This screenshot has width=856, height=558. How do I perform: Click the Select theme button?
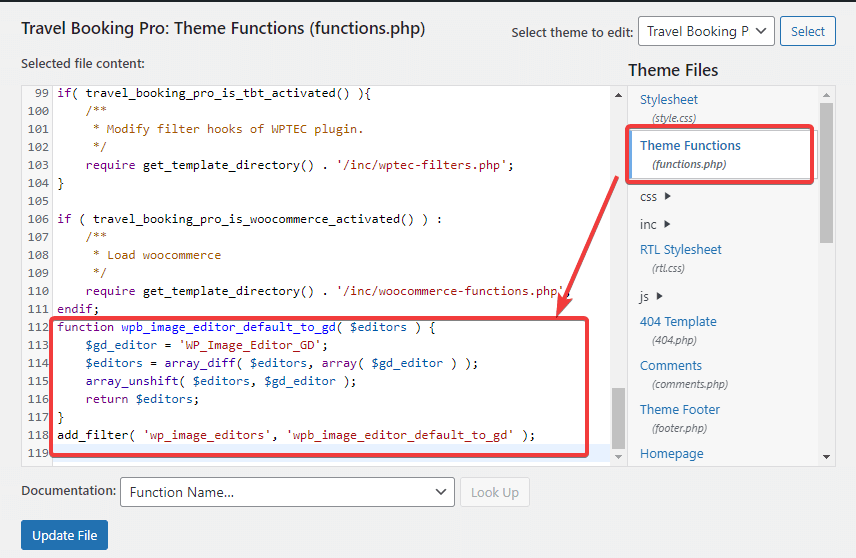point(807,32)
